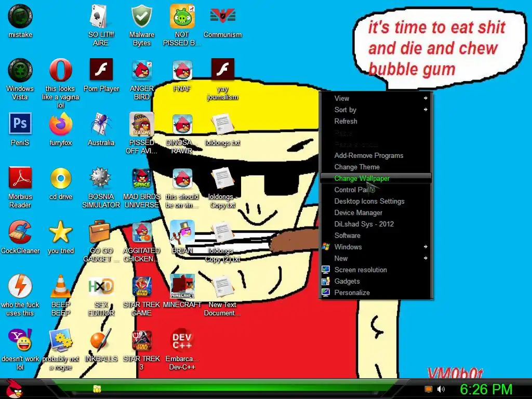Open the 'yay journalism' Flash icon

pyautogui.click(x=222, y=70)
